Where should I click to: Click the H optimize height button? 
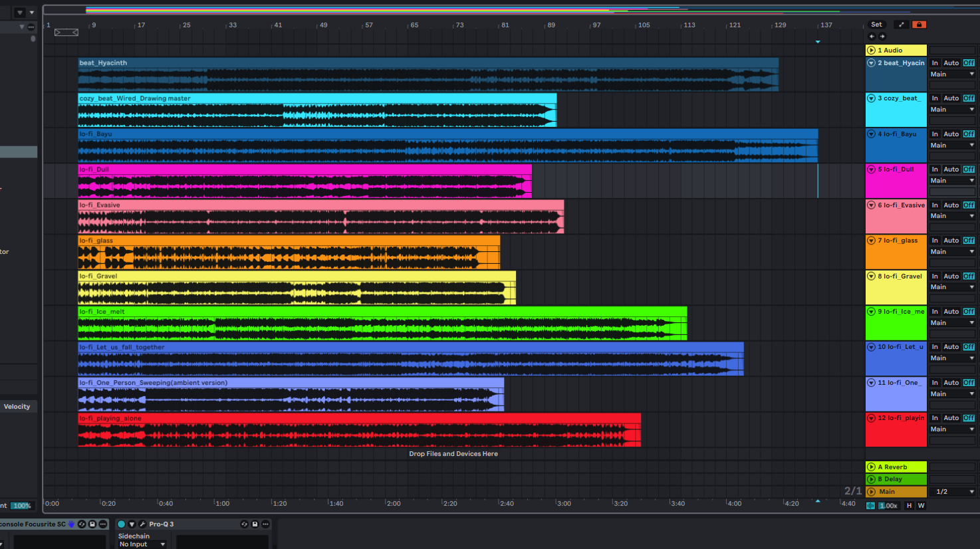coord(909,506)
